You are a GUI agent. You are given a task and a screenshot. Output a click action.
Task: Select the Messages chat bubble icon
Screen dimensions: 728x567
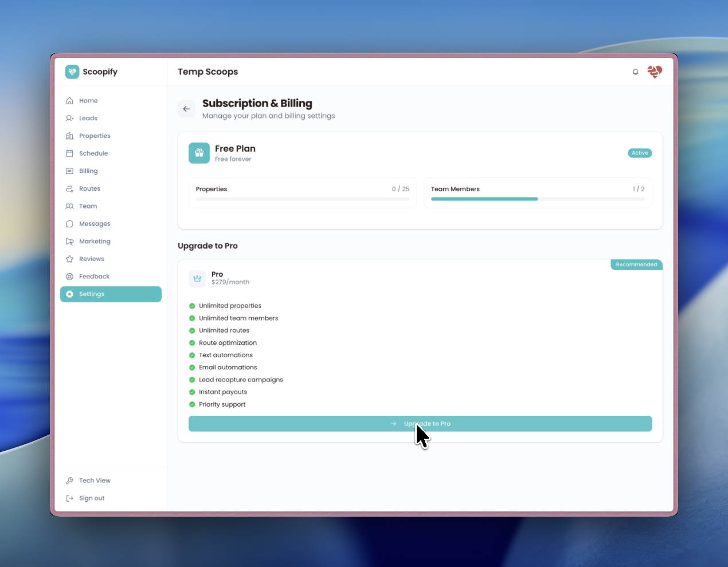tap(69, 223)
